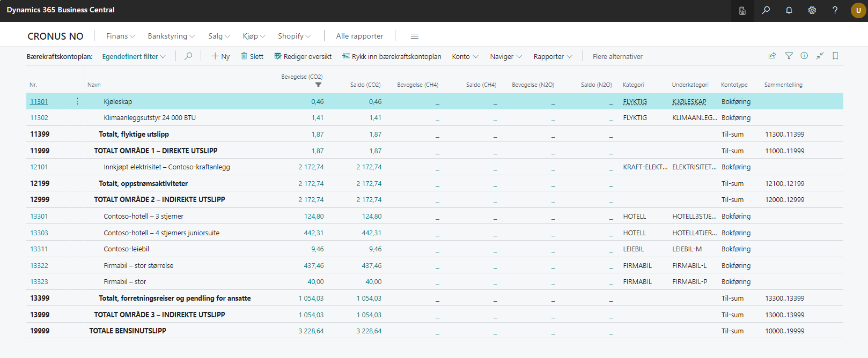This screenshot has height=358, width=868.
Task: Toggle the information factbox icon
Action: (x=804, y=56)
